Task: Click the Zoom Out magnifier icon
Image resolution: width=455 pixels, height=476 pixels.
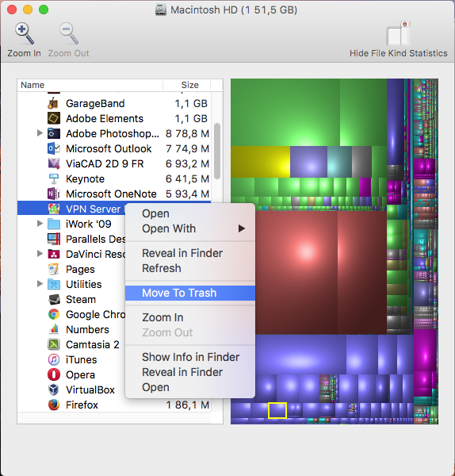Action: (x=69, y=33)
